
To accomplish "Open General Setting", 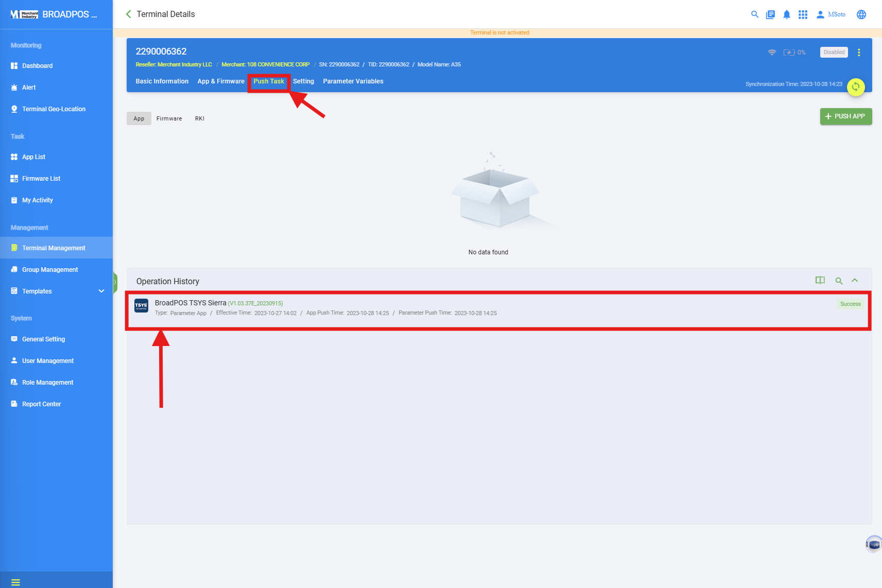I will (56, 339).
